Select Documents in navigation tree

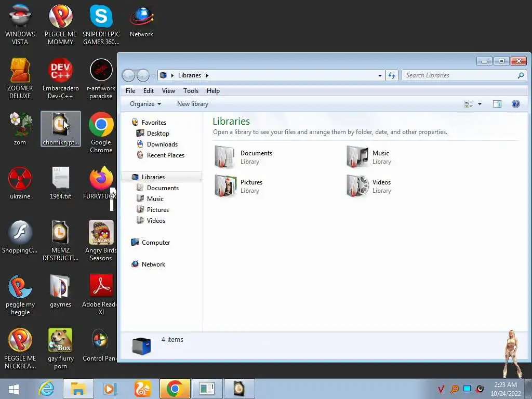pos(158,188)
